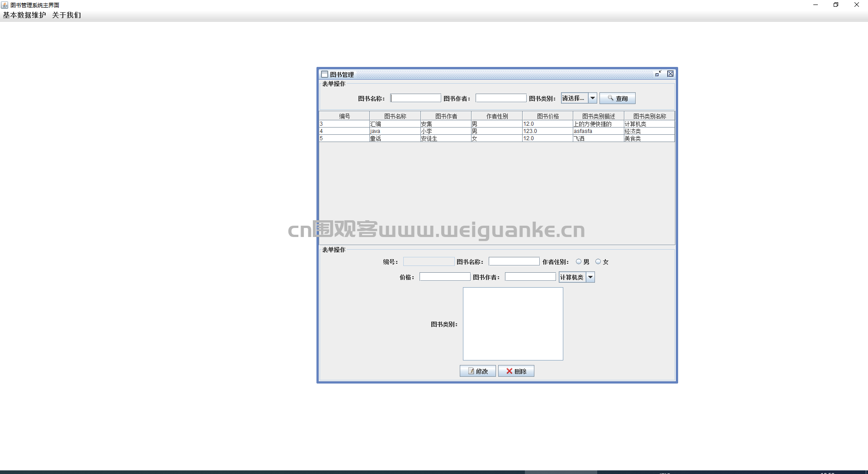Click the 编号 column header

[x=344, y=116]
